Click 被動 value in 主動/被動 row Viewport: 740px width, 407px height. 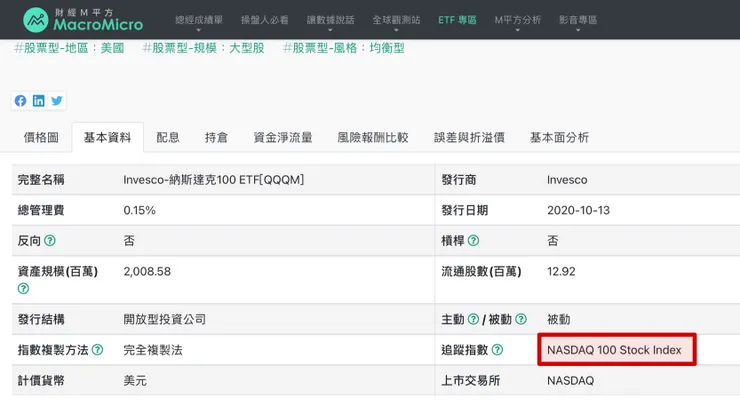tap(559, 319)
